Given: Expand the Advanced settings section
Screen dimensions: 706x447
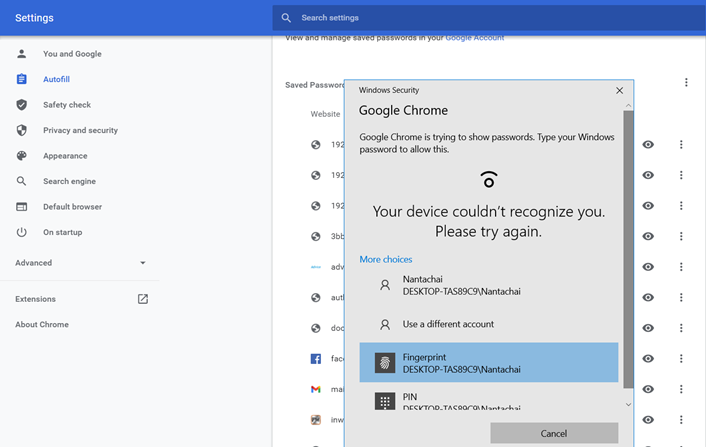Looking at the screenshot, I should (80, 263).
